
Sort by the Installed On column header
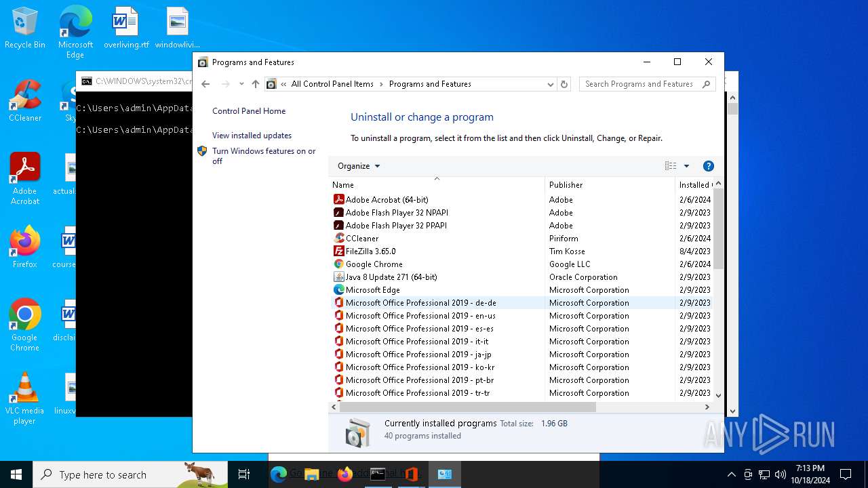coord(695,184)
